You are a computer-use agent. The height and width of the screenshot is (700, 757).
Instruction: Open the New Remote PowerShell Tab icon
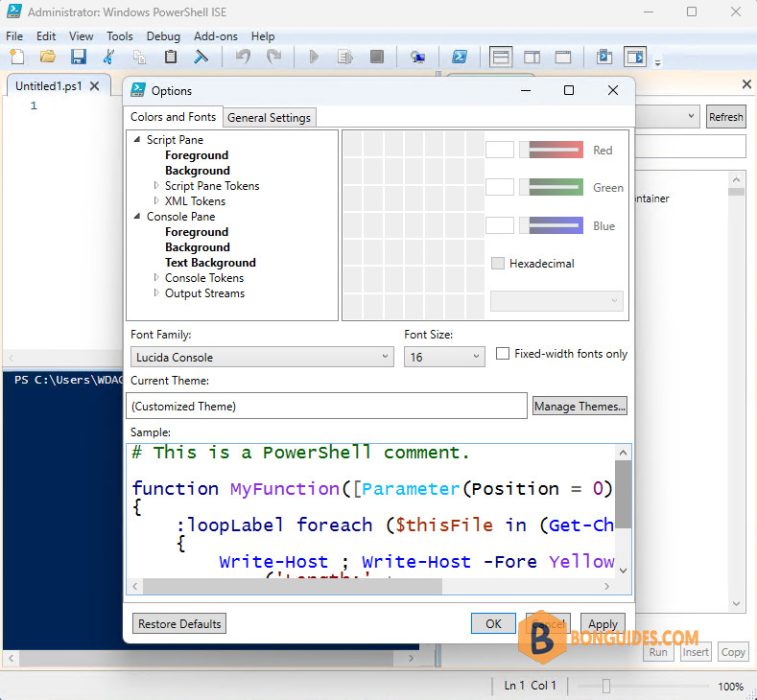click(417, 57)
